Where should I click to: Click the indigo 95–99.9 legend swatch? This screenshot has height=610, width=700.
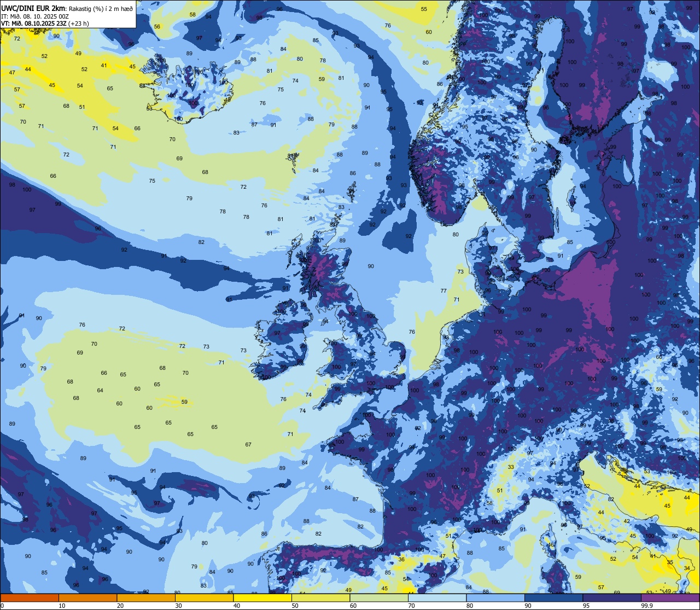pos(612,597)
